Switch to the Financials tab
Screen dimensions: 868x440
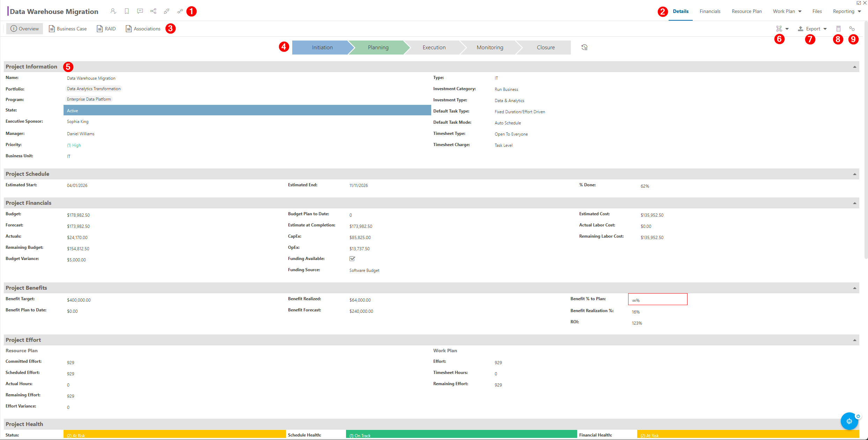point(710,11)
